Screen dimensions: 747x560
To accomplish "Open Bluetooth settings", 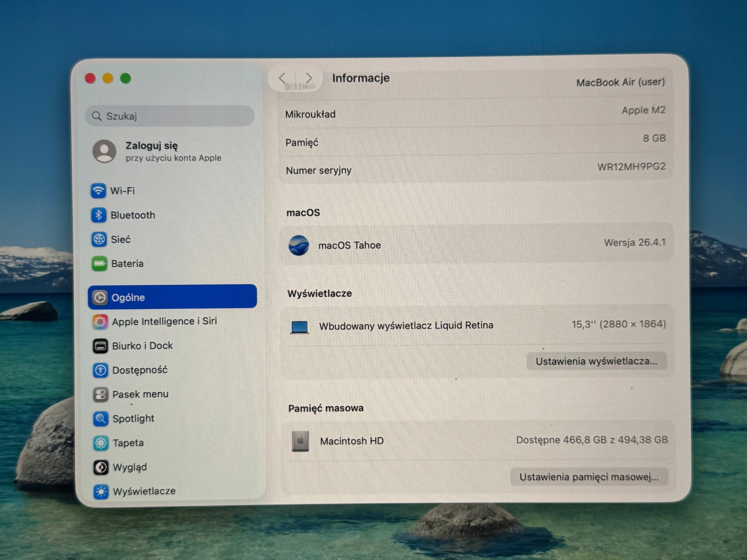I will click(x=172, y=215).
